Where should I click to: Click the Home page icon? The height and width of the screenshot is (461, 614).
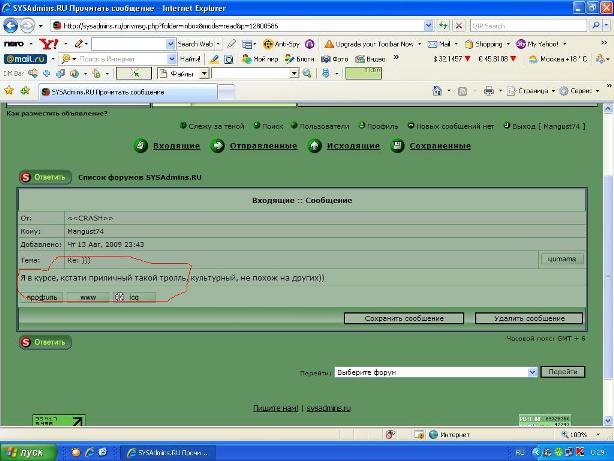(437, 91)
